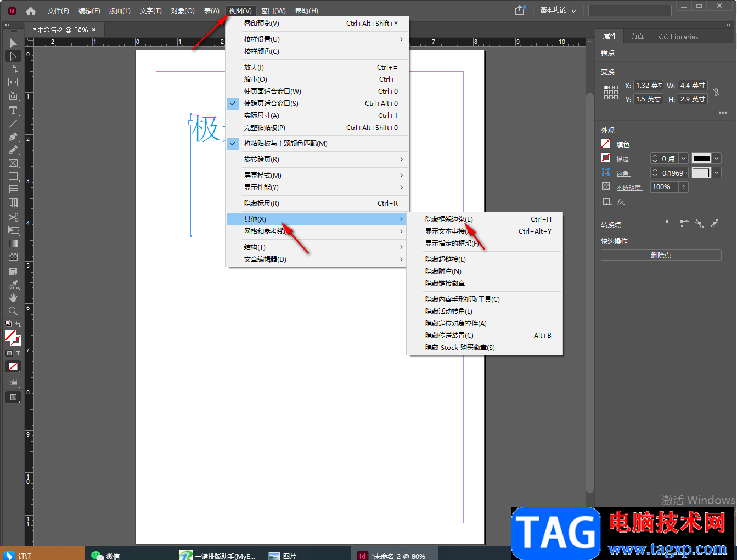Screen dimensions: 737x560
Task: Select the Selection tool arrow
Action: click(x=13, y=43)
